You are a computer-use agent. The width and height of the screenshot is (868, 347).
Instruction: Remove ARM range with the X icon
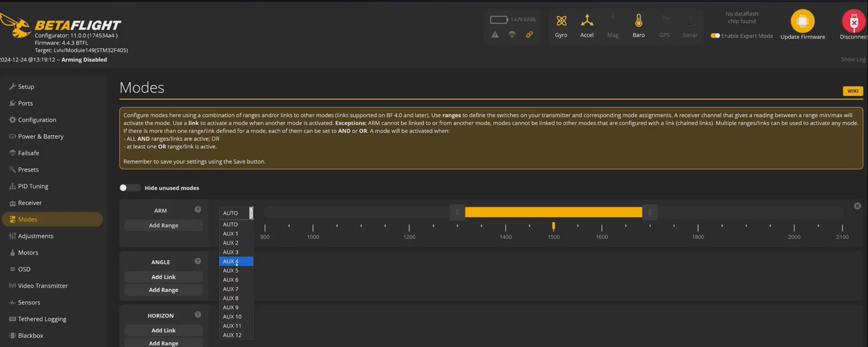coord(857,206)
